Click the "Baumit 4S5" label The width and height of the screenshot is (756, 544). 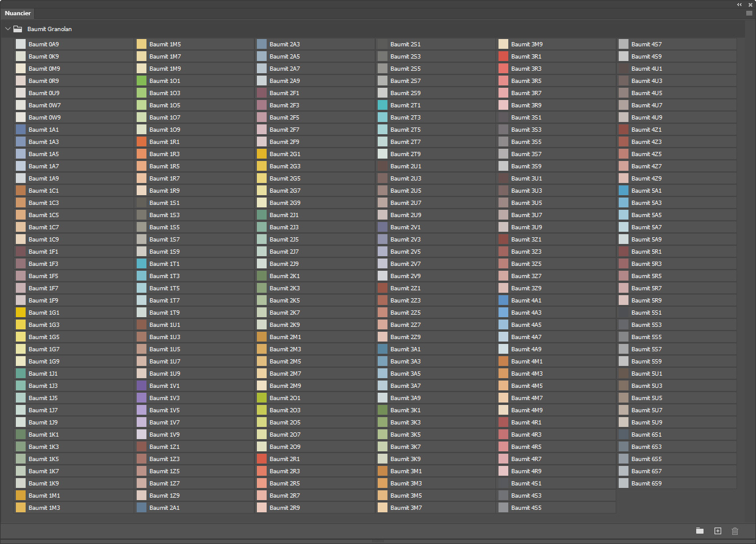[527, 507]
